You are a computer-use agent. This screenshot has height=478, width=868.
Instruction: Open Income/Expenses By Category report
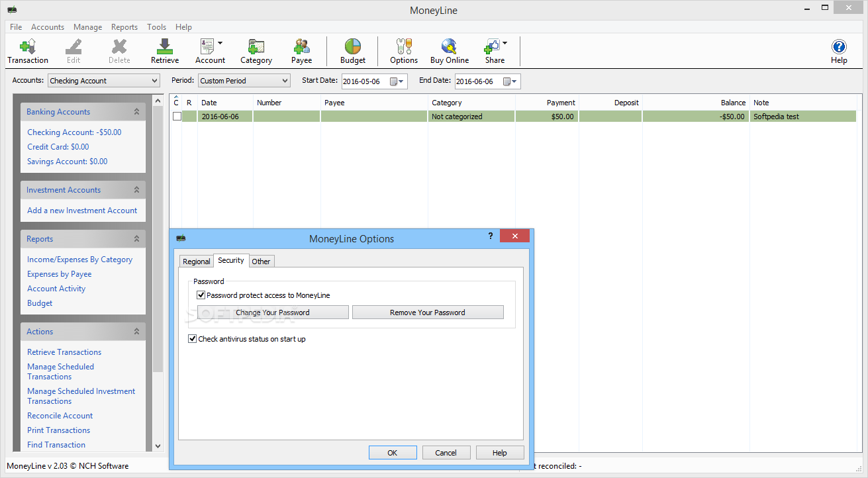(79, 260)
